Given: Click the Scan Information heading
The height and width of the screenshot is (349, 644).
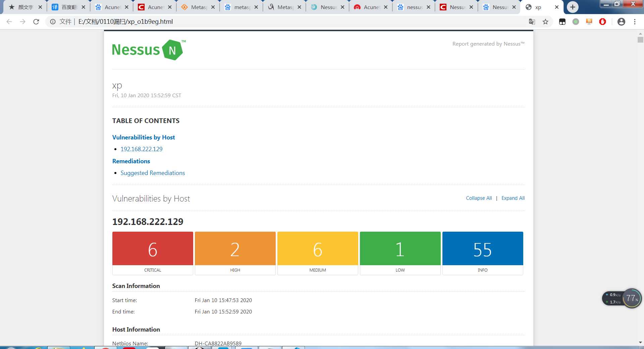Looking at the screenshot, I should [x=136, y=286].
